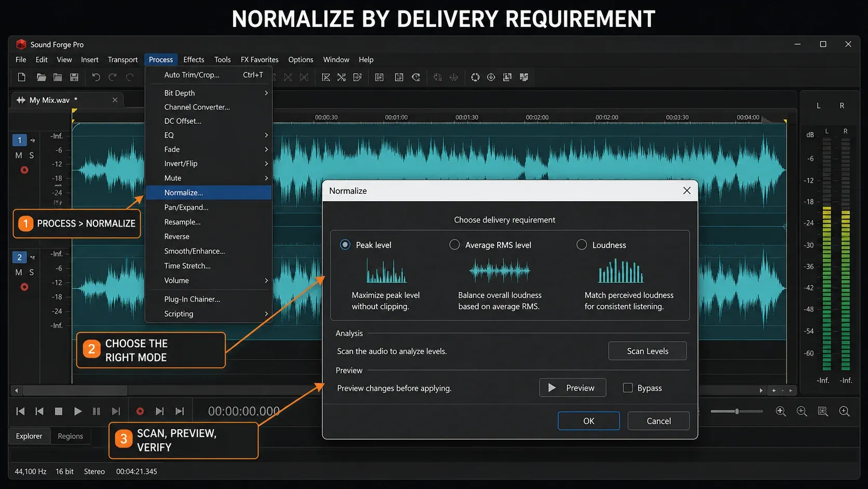This screenshot has height=489, width=868.
Task: Expand the Fade submenu arrow
Action: (x=266, y=149)
